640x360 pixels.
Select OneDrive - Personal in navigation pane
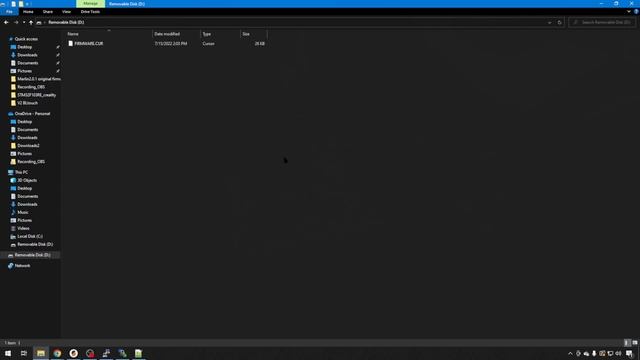[x=32, y=113]
